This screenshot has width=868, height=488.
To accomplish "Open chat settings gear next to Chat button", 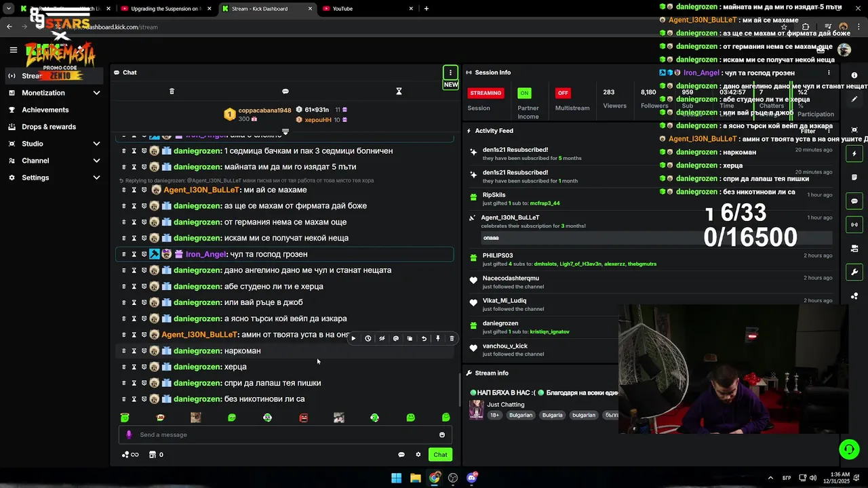I will pos(418,455).
